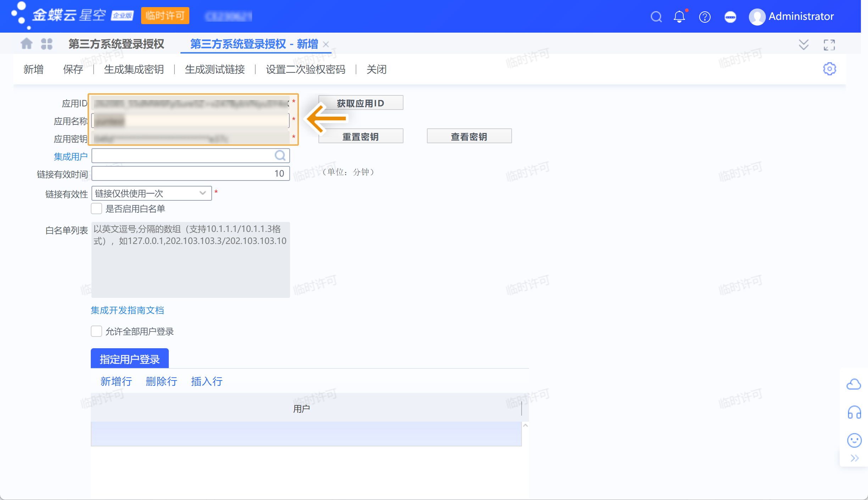Open the 集成开发指南文档 link

tap(127, 310)
